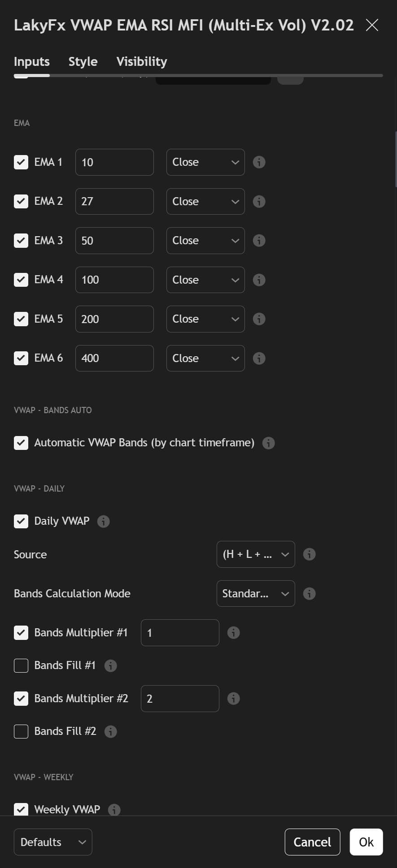Open the Visibility tab
Screen dimensions: 397x868
(141, 61)
